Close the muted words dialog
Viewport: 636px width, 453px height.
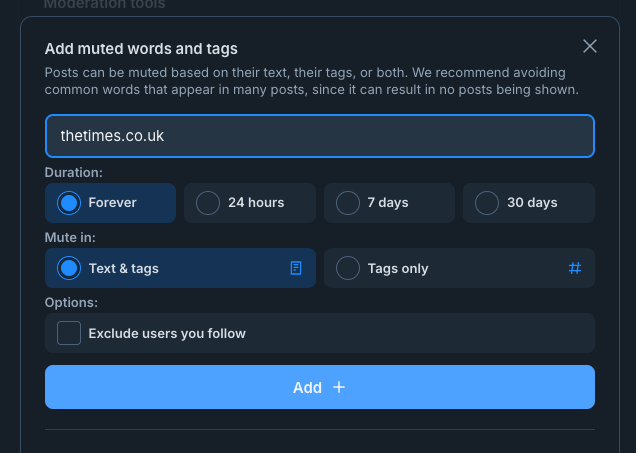(590, 46)
